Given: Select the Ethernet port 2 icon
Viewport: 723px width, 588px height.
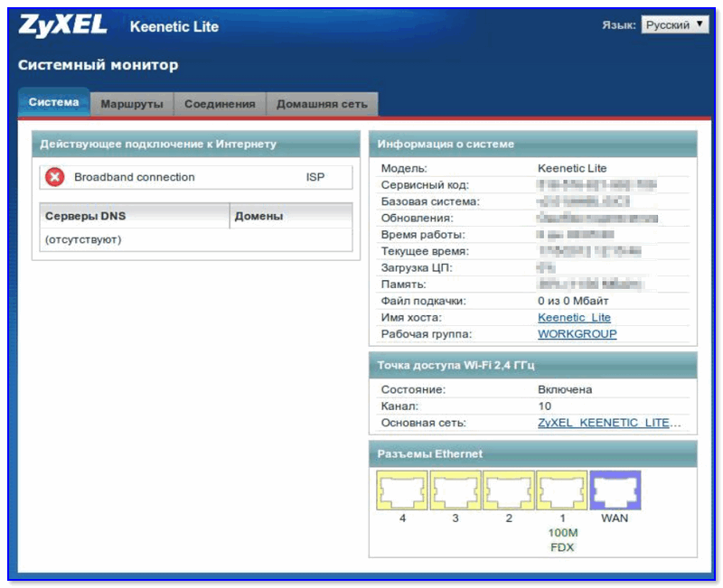Looking at the screenshot, I should [509, 490].
